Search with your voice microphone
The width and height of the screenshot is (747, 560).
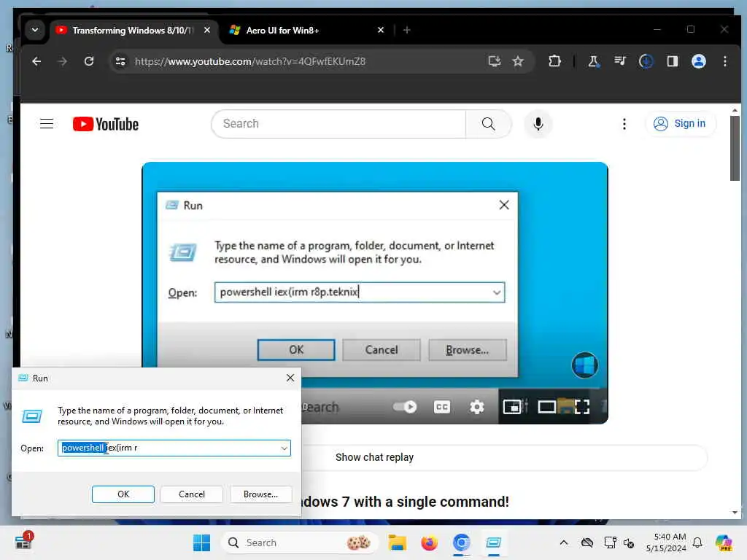[x=538, y=124]
